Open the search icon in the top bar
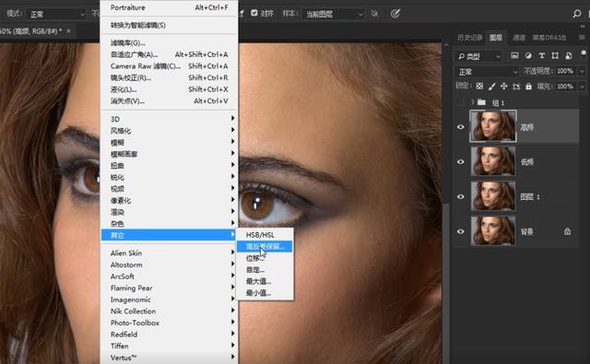 [577, 14]
